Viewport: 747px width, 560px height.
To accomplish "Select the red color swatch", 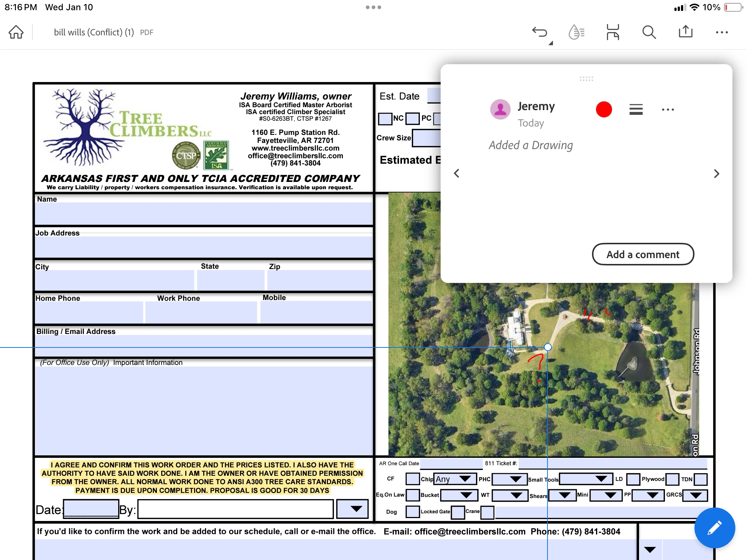I will 604,109.
